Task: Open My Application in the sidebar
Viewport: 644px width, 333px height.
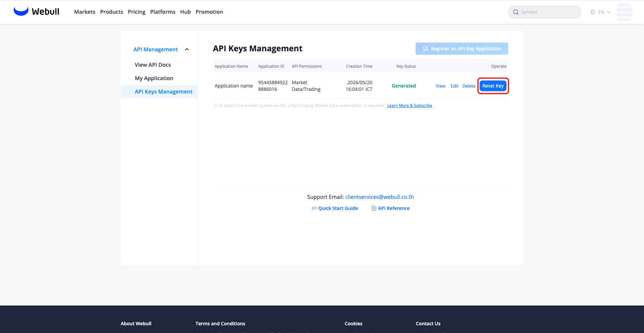Action: tap(154, 78)
